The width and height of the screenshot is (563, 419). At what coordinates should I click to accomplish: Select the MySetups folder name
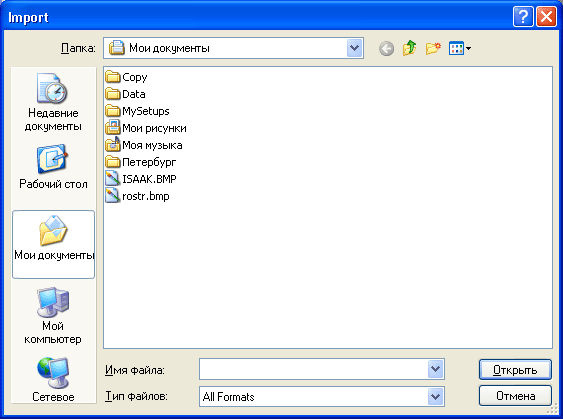[146, 111]
